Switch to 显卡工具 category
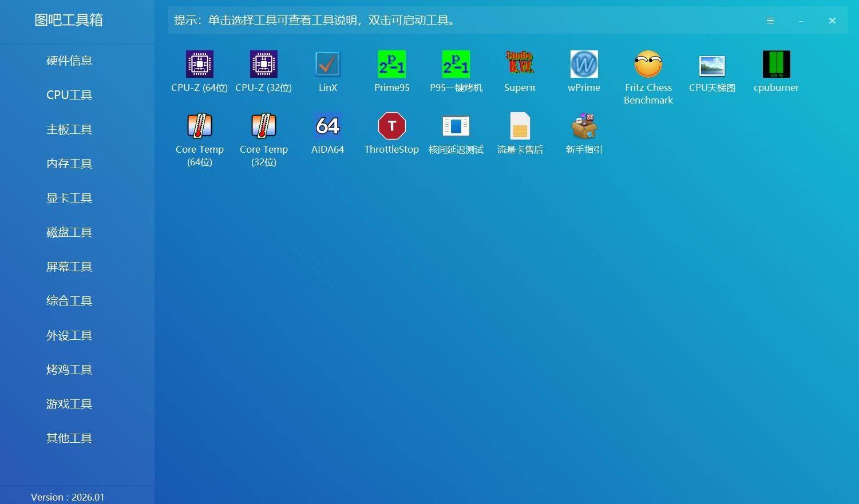This screenshot has width=859, height=504. point(69,198)
